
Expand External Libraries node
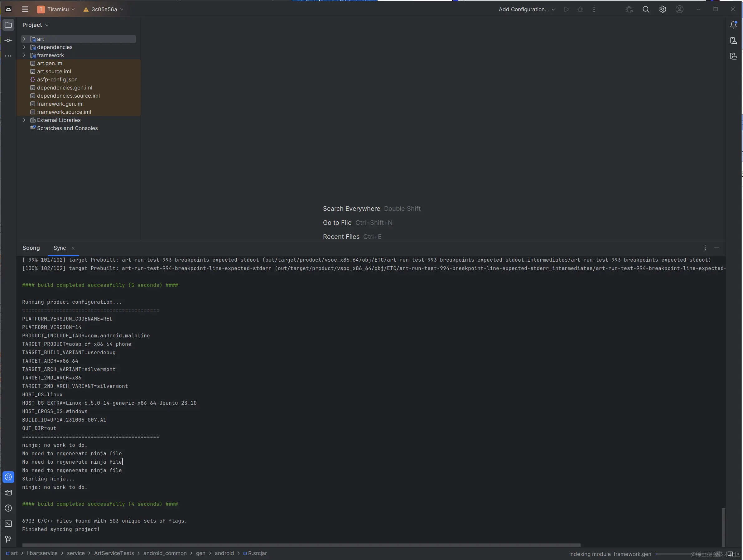point(24,120)
